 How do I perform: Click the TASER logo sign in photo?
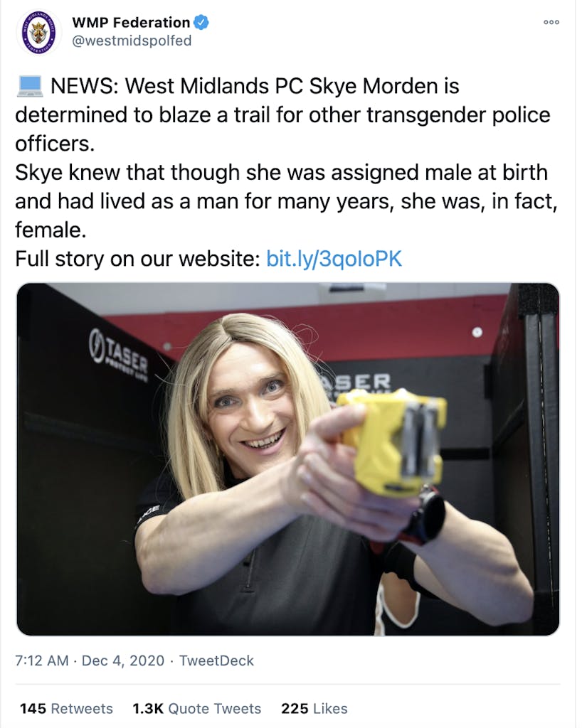[118, 350]
